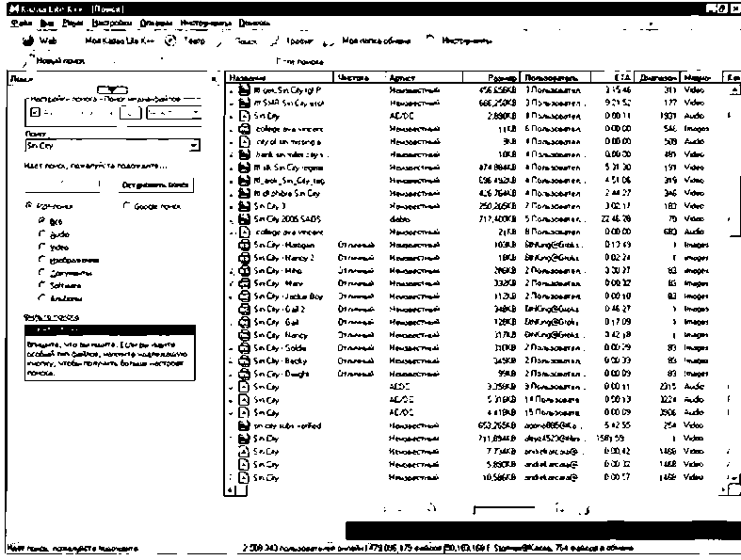Select the Google search radio button
Screen dimensions: 741x560
[126, 205]
